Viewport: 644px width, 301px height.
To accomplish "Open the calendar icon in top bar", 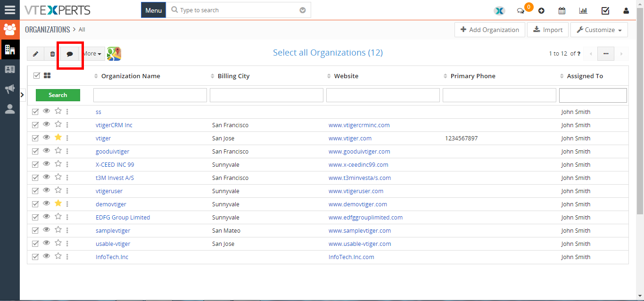I will pos(561,10).
